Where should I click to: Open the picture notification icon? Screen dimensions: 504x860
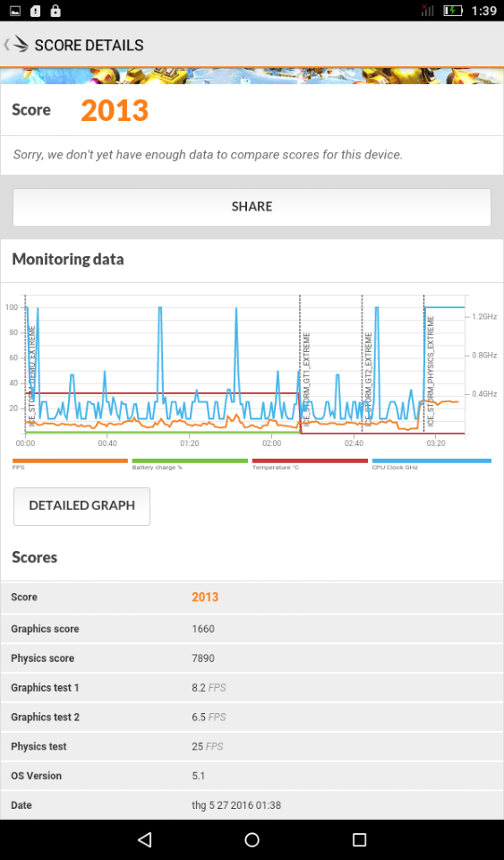(16, 11)
